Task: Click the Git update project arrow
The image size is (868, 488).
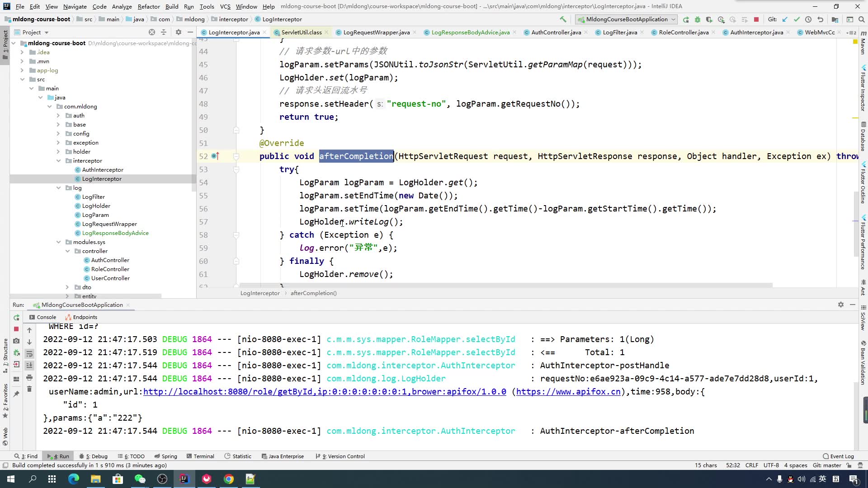Action: point(785,19)
